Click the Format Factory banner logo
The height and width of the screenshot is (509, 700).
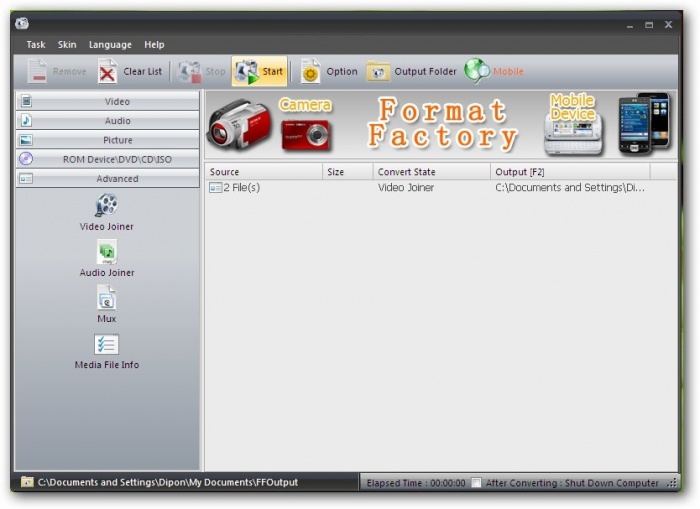[442, 123]
